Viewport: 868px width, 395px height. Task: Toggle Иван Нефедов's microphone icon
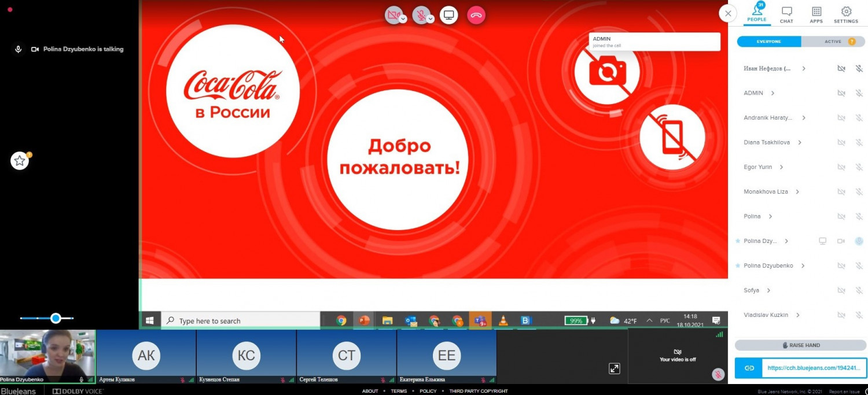859,68
